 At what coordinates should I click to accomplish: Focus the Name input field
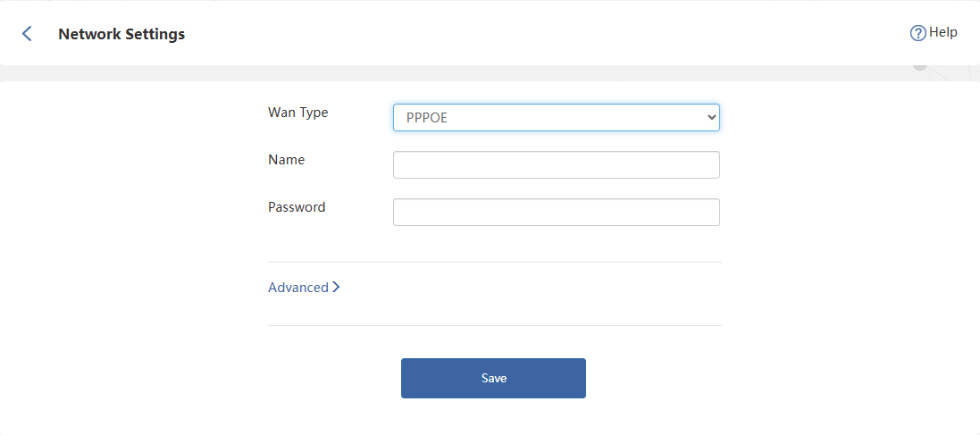(556, 164)
